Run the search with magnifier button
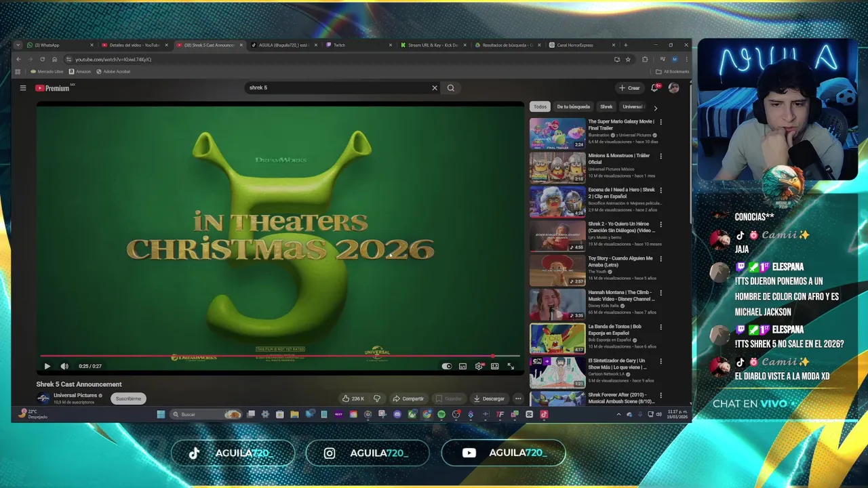Screen dimensions: 868x488 [x=450, y=87]
